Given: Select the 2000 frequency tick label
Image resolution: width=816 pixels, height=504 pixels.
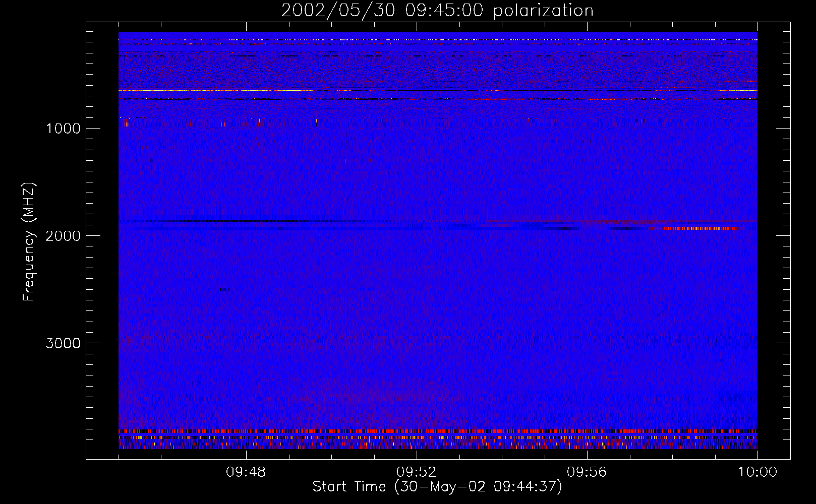Looking at the screenshot, I should tap(63, 236).
